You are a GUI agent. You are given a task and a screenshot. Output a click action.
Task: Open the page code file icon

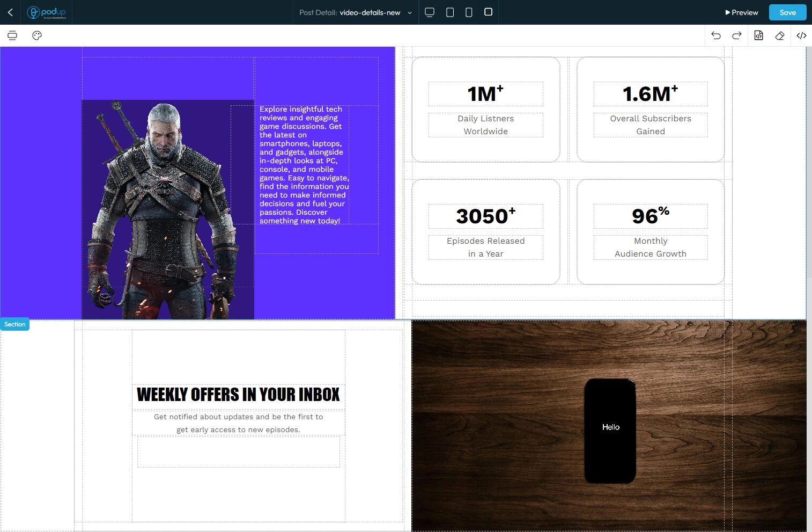tap(758, 35)
